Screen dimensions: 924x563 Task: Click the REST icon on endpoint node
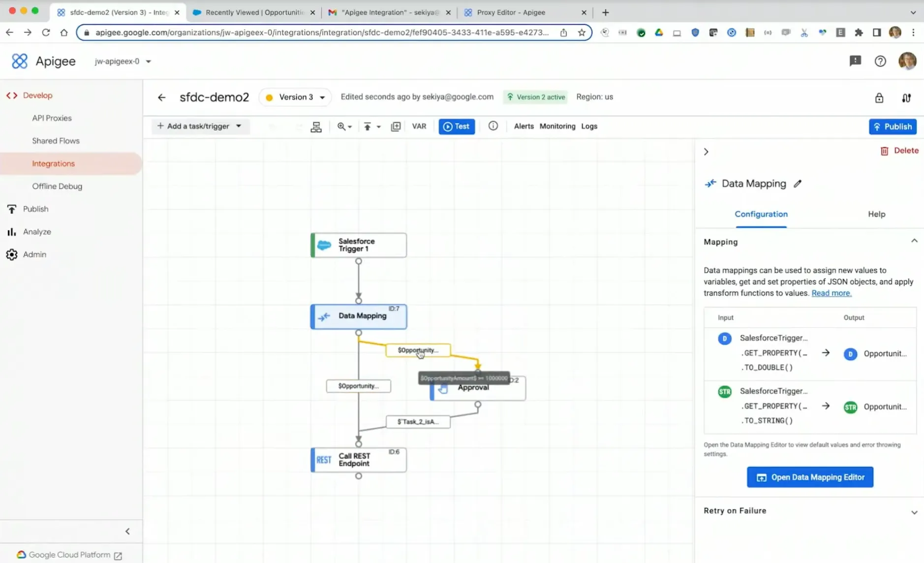pos(323,460)
